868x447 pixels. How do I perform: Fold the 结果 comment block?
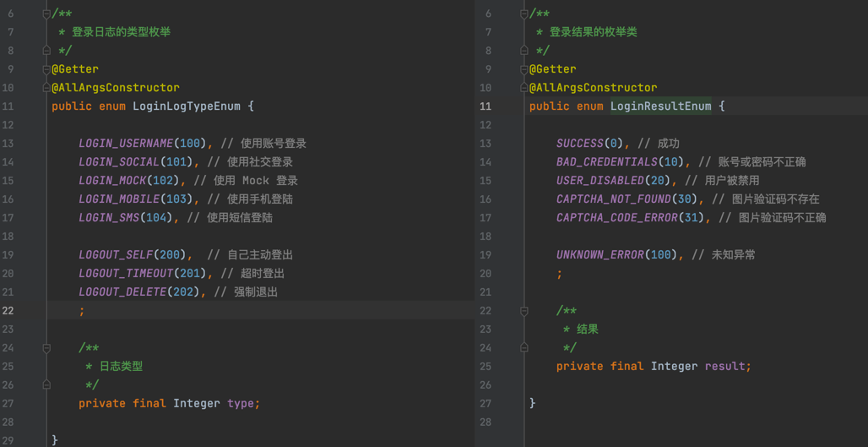(524, 311)
